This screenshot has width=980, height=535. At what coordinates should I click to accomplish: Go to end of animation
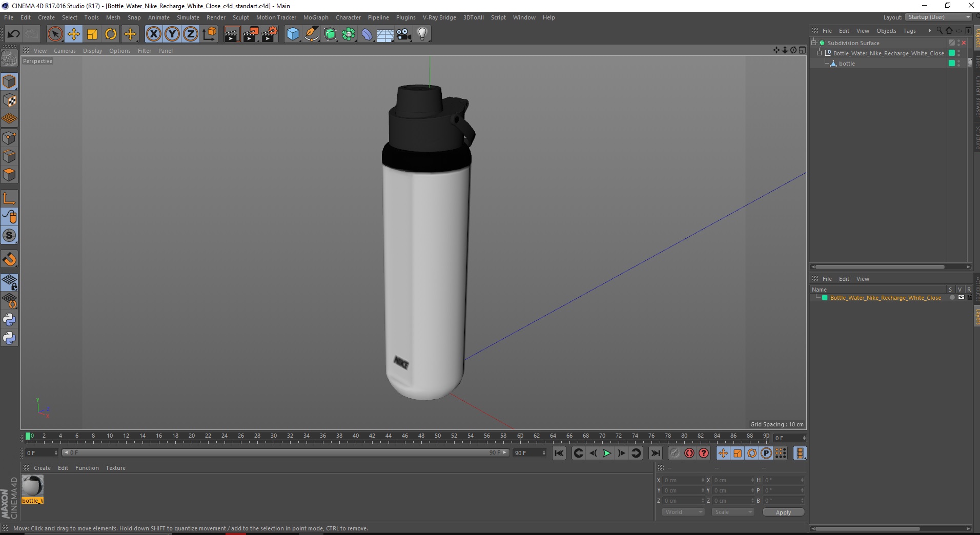pyautogui.click(x=655, y=453)
